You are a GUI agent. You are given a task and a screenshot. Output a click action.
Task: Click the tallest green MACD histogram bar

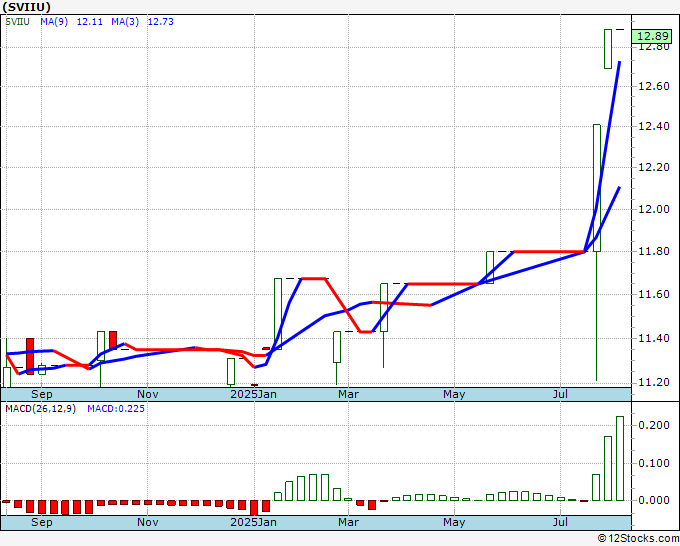(620, 458)
